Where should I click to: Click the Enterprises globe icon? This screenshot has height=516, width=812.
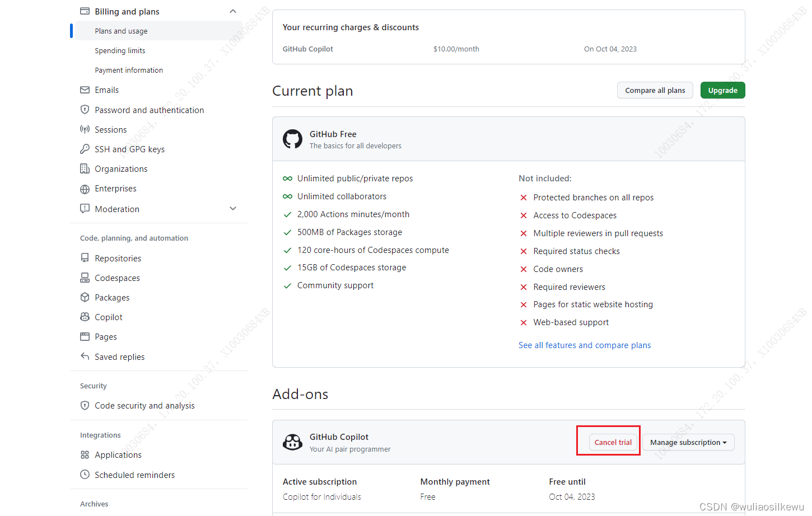(85, 189)
